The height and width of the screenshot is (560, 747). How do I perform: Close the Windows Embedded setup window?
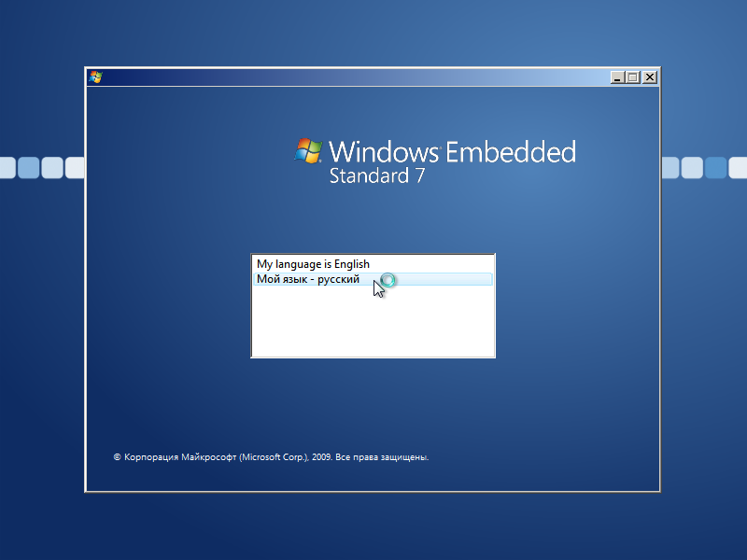coord(650,77)
